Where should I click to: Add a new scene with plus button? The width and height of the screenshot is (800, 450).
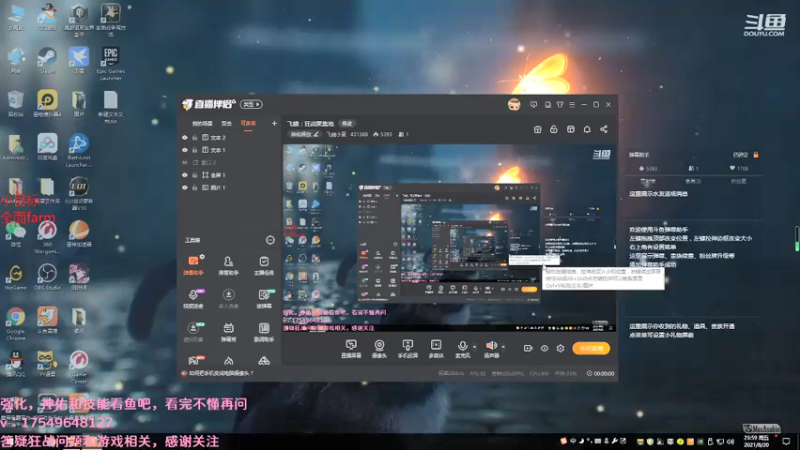pyautogui.click(x=274, y=123)
